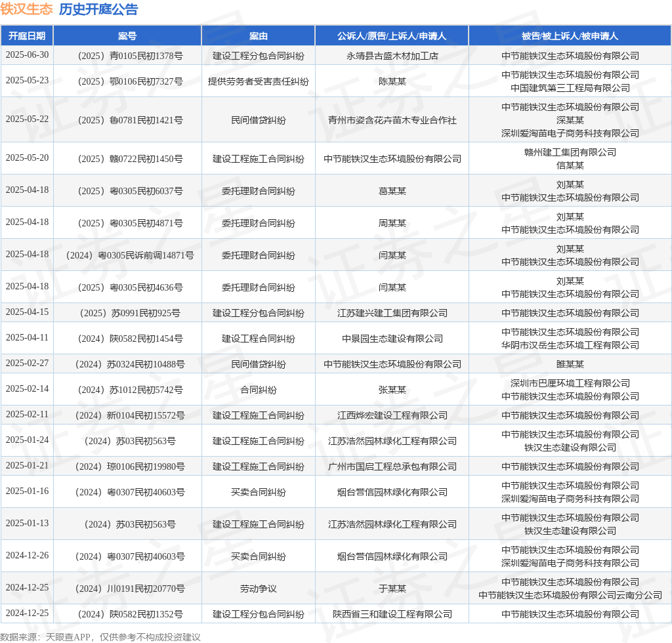Click plaintiff 陕西省三和建设工程有限公司
The height and width of the screenshot is (643, 672).
(392, 614)
